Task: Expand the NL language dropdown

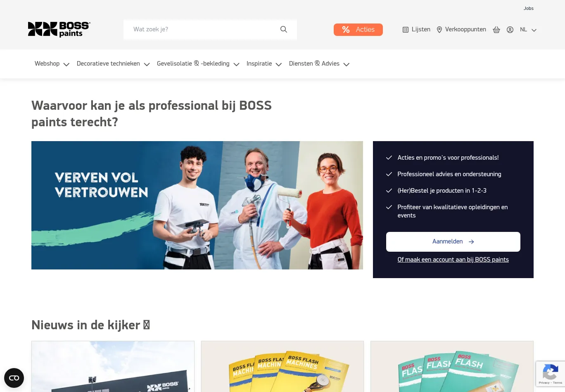Action: pyautogui.click(x=528, y=30)
